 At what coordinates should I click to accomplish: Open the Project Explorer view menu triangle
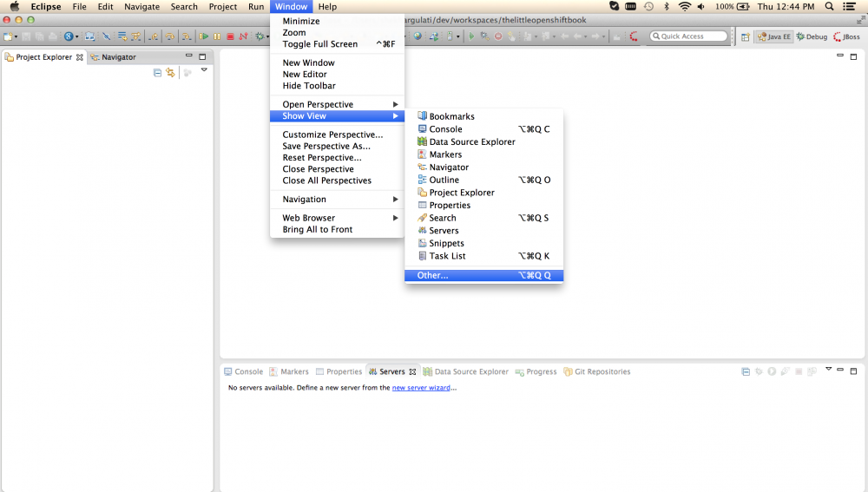pyautogui.click(x=204, y=70)
